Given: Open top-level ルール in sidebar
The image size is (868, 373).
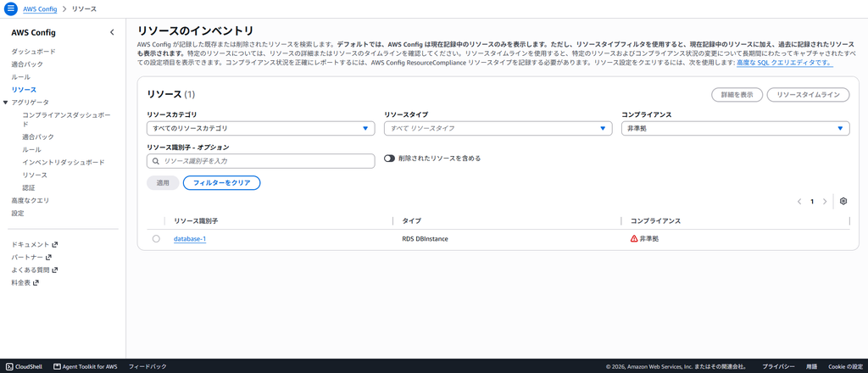Looking at the screenshot, I should (20, 77).
